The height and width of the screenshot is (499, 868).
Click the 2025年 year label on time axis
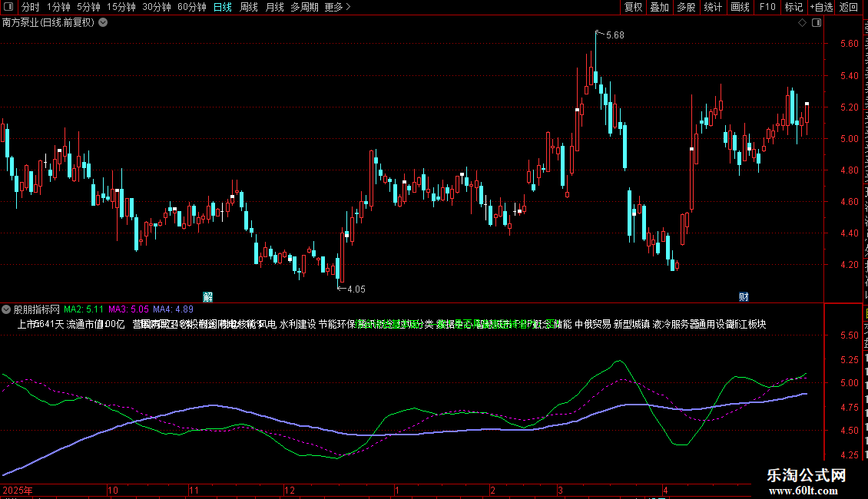click(18, 490)
